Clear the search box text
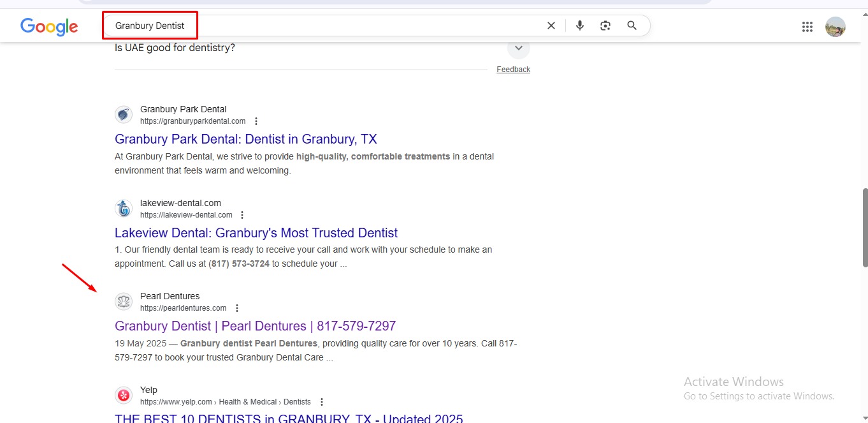Screen dimensions: 868x423 [x=551, y=26]
